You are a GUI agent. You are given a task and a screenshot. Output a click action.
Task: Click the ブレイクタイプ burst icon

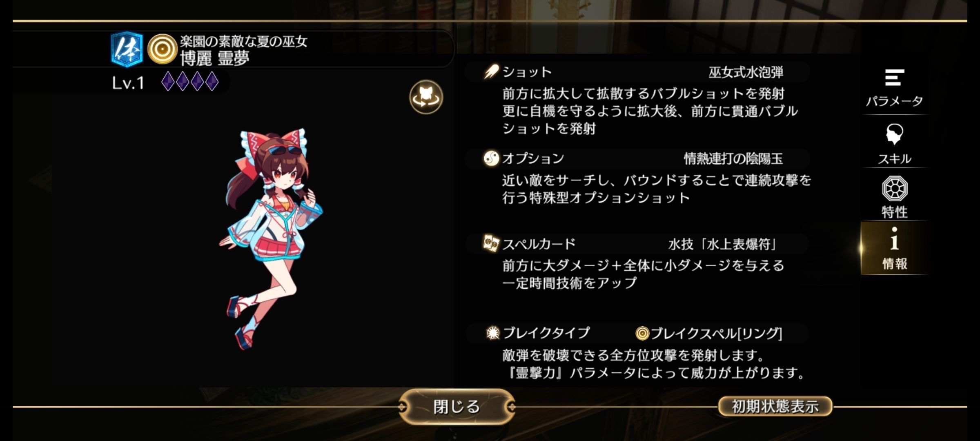[493, 333]
